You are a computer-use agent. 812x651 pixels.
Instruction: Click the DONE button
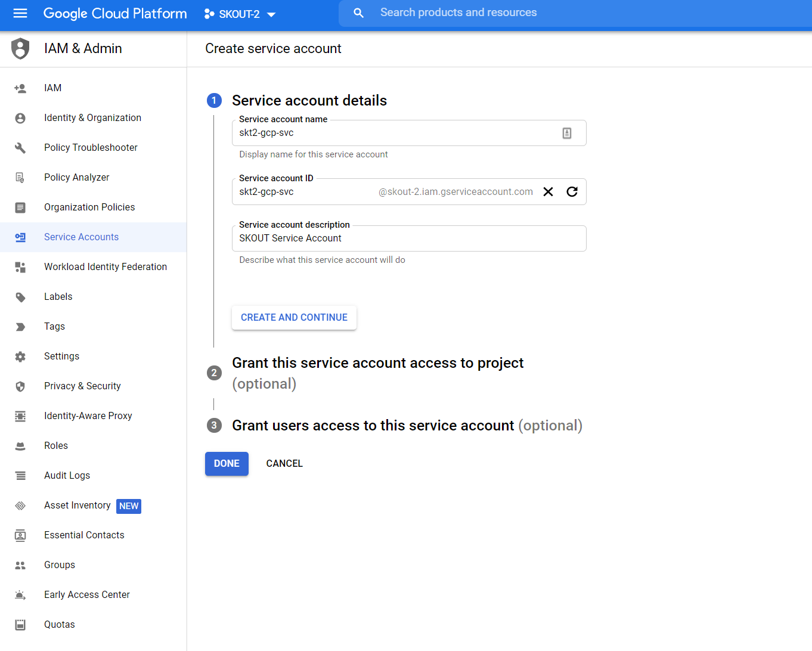pyautogui.click(x=227, y=464)
